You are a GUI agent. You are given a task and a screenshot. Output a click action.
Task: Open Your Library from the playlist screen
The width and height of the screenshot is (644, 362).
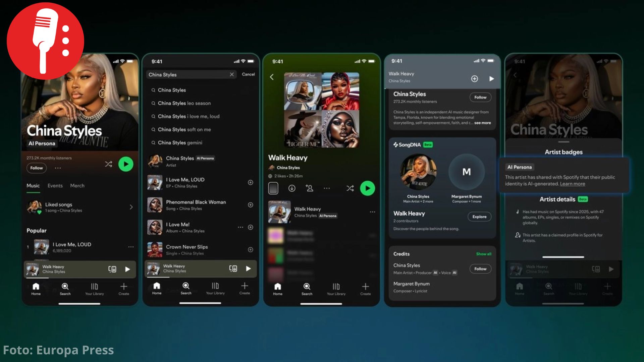tap(336, 289)
